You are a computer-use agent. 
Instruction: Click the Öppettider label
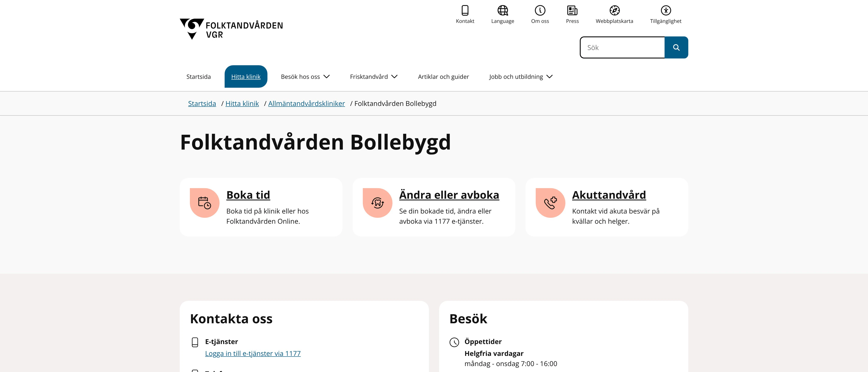483,342
